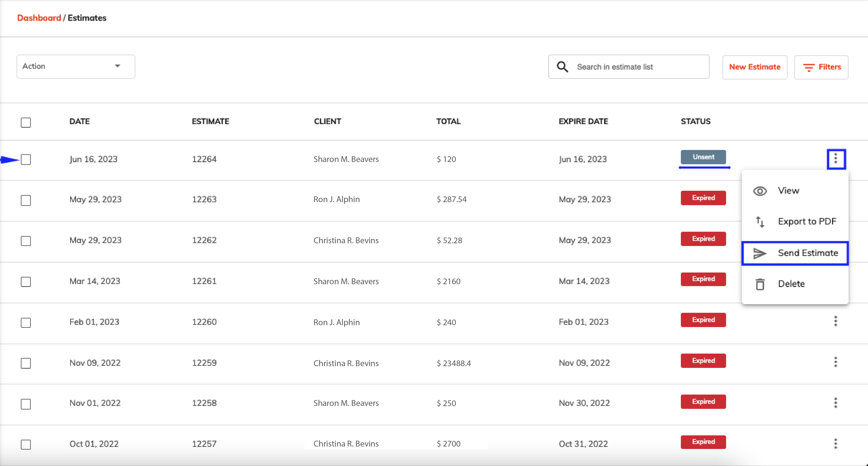
Task: Focus the Search in estimate list field
Action: pyautogui.click(x=629, y=67)
